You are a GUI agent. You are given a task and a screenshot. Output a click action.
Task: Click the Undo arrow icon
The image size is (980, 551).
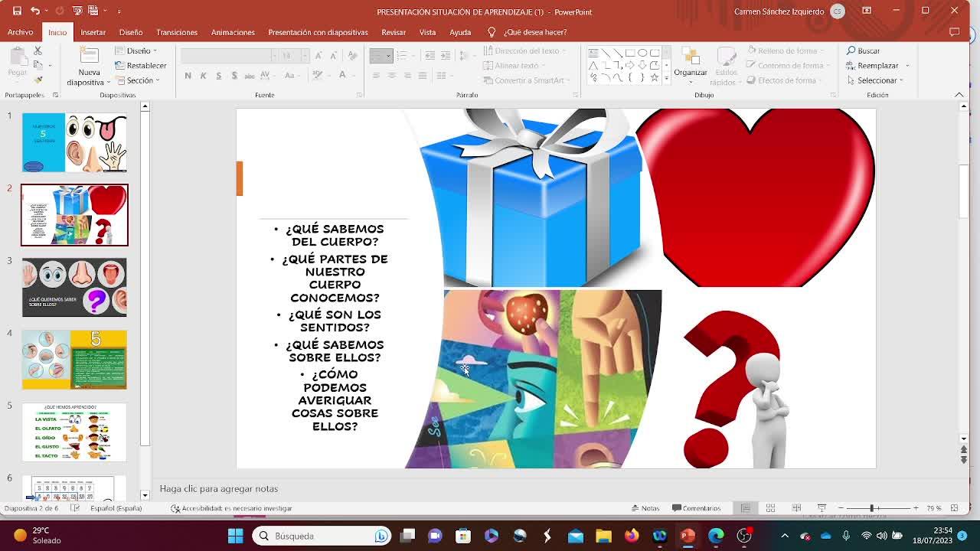pyautogui.click(x=35, y=11)
